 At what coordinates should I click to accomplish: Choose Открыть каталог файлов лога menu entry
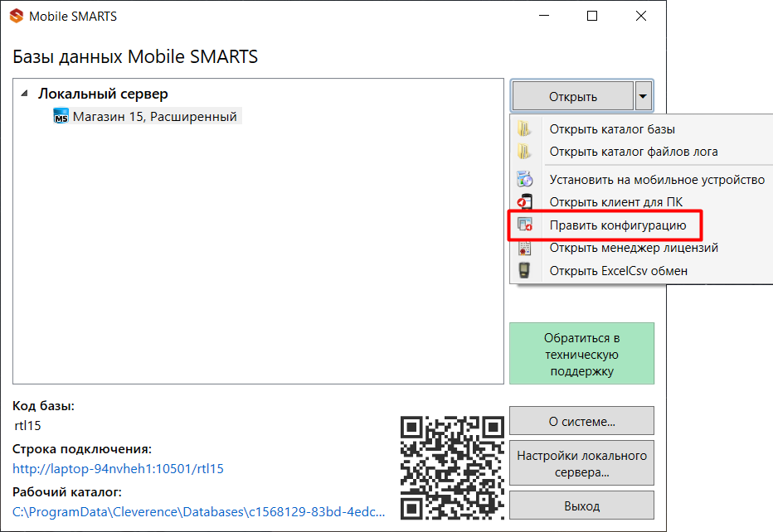tap(641, 152)
